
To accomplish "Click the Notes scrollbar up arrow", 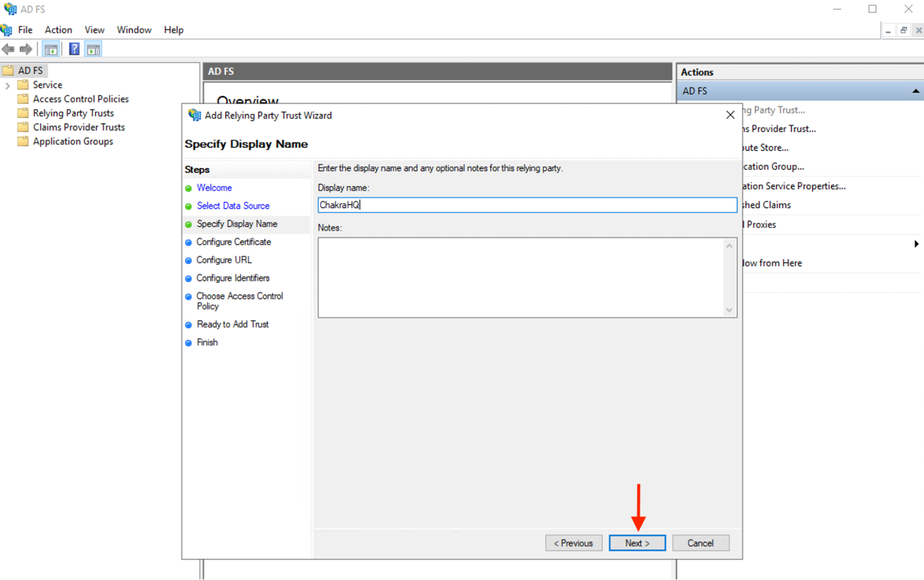I will [729, 245].
